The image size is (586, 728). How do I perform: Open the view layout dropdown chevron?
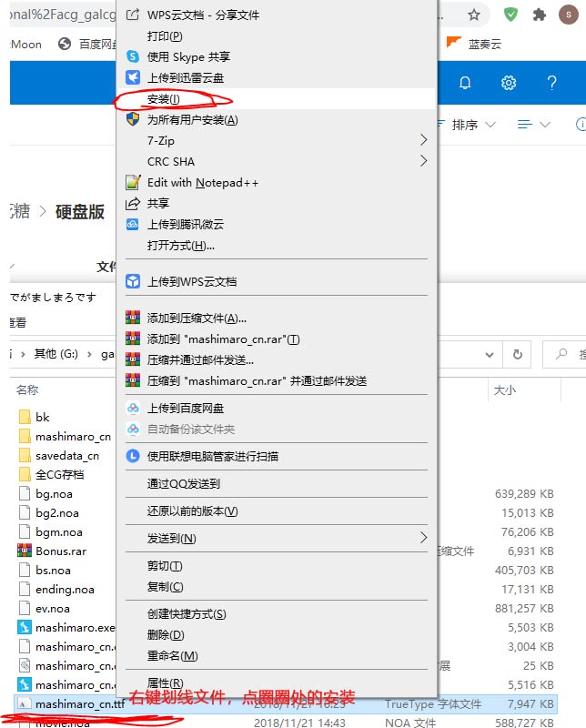(x=545, y=125)
